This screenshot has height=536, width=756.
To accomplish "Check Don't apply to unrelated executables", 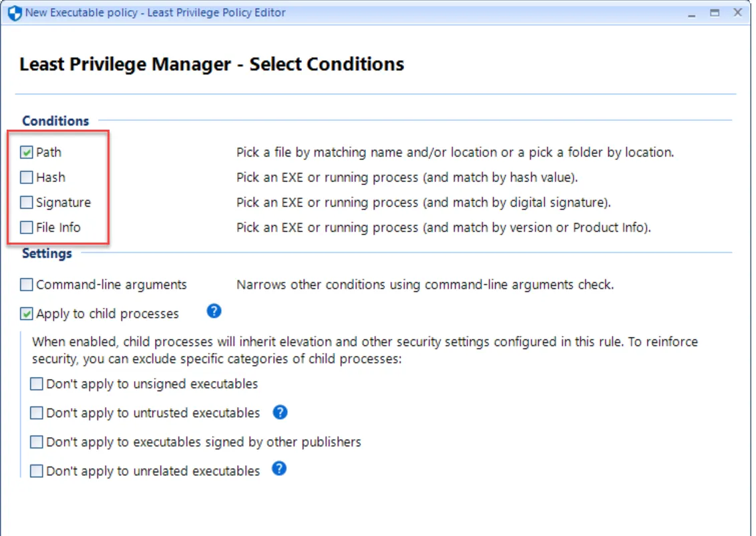I will click(x=37, y=470).
